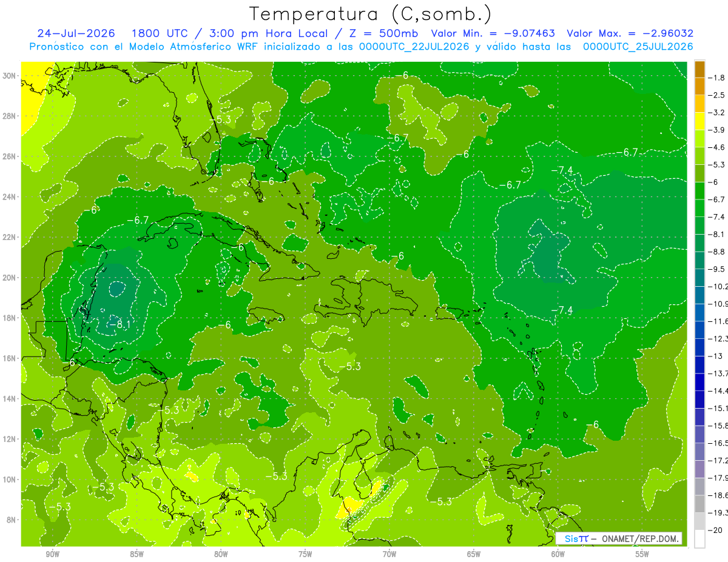Viewport: 728px width, 562px height.
Task: Click the '8N' latitude label
Action: [x=12, y=520]
